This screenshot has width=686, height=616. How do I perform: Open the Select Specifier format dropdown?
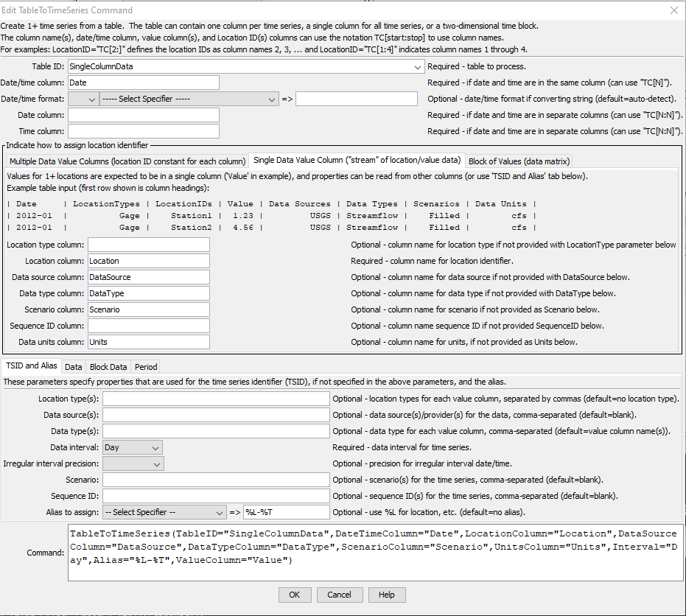(189, 99)
